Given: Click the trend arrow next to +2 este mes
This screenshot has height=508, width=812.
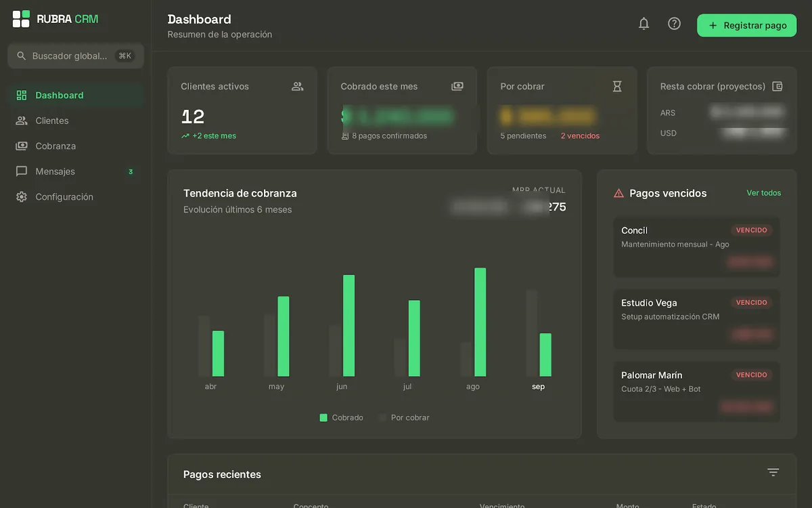Looking at the screenshot, I should pyautogui.click(x=185, y=136).
